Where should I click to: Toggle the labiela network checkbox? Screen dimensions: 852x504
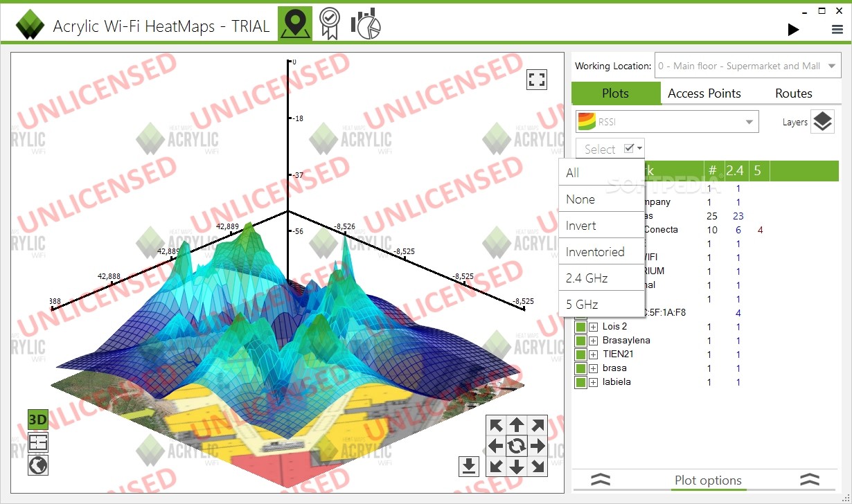[x=580, y=382]
